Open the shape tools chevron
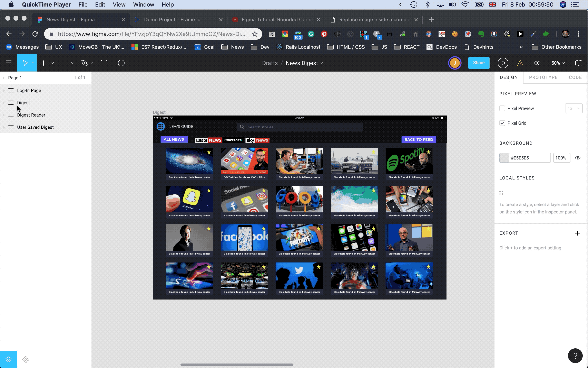Viewport: 588px width, 368px height. point(72,63)
